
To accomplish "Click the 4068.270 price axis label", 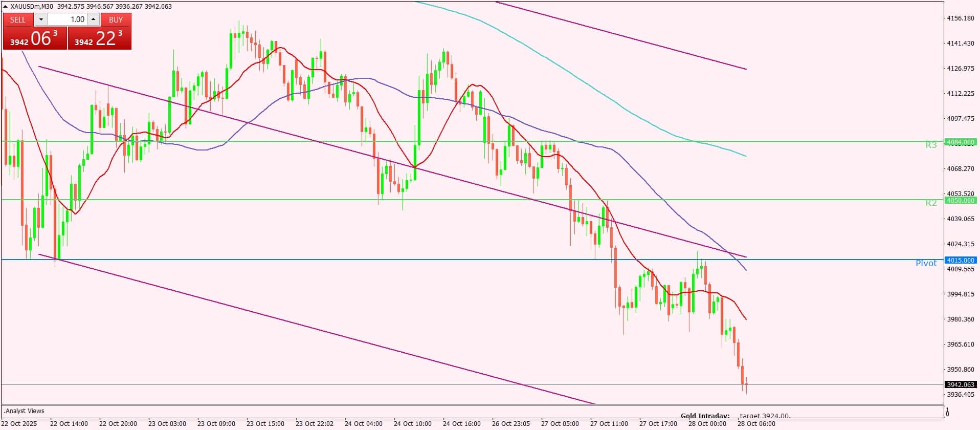I will point(961,169).
